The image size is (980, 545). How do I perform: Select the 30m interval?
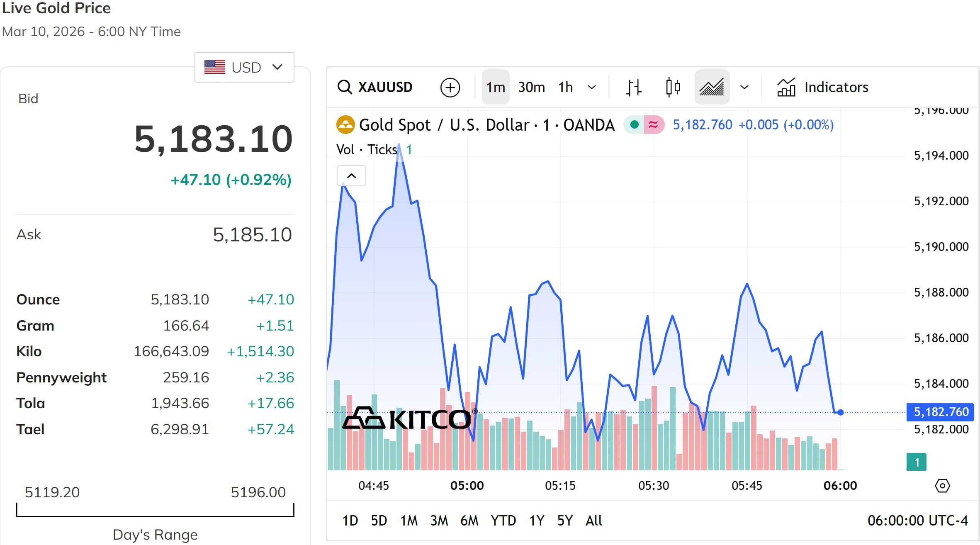pyautogui.click(x=531, y=88)
